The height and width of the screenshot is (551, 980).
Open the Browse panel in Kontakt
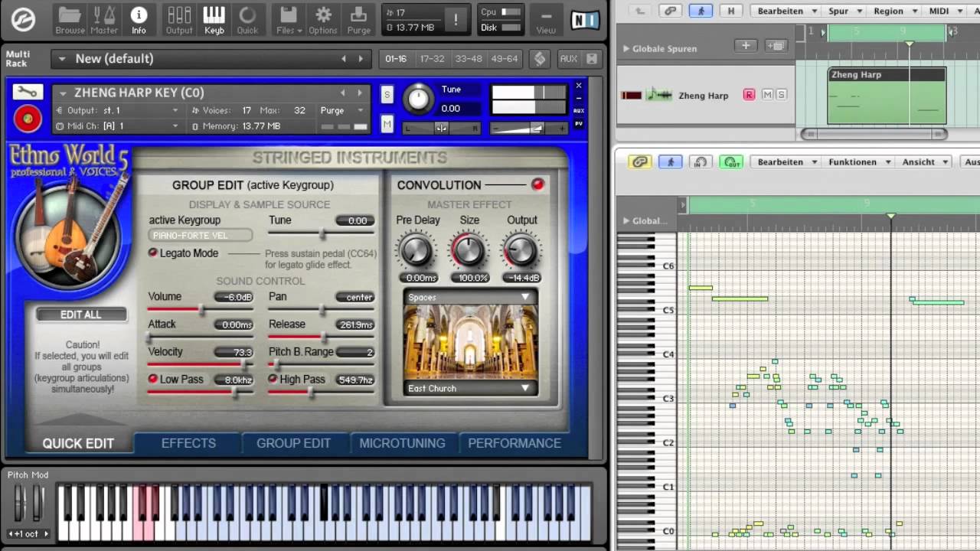70,19
